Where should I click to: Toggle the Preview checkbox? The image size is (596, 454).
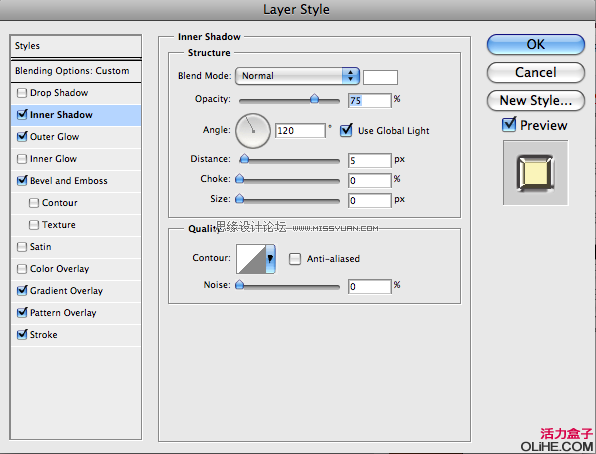click(509, 125)
